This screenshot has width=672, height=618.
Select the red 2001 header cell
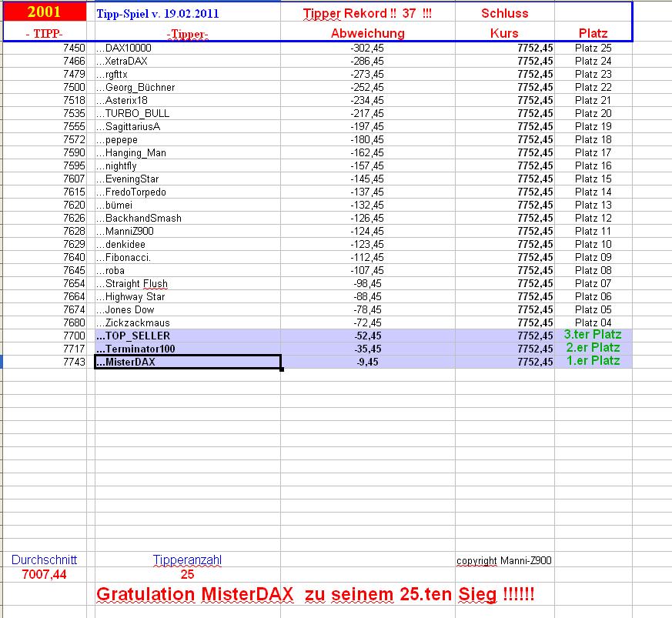coord(45,12)
